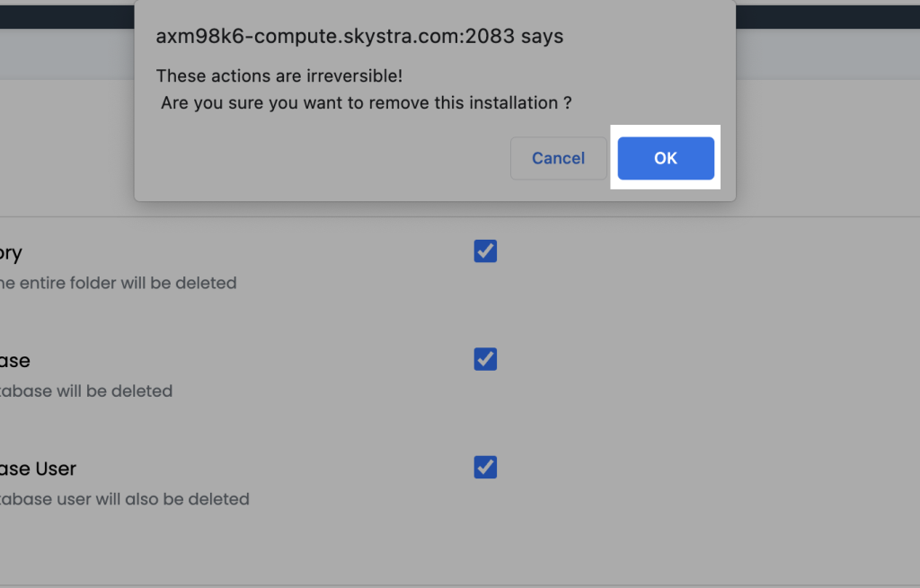The height and width of the screenshot is (588, 920).
Task: Click empty dialog space left of Cancel
Action: coord(323,159)
